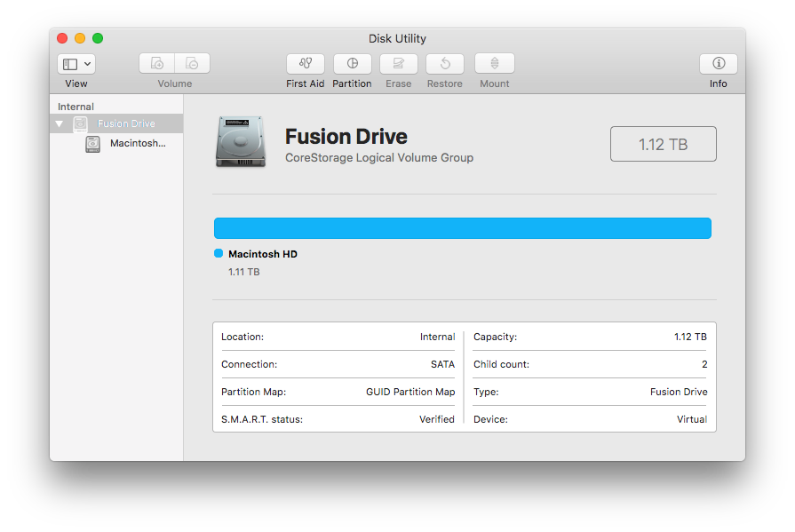795x532 pixels.
Task: Select the Macintosh HD volume in sidebar
Action: [x=137, y=143]
